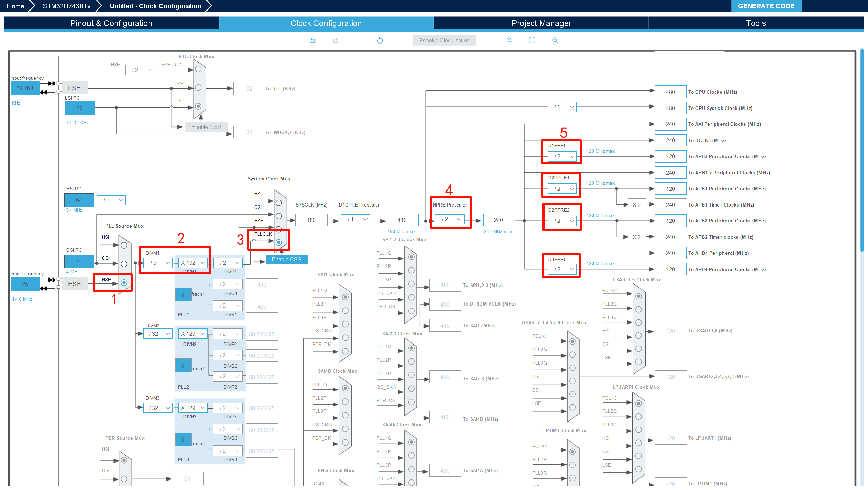
Task: Click the HSE input frequency field showing 25
Action: pyautogui.click(x=25, y=284)
